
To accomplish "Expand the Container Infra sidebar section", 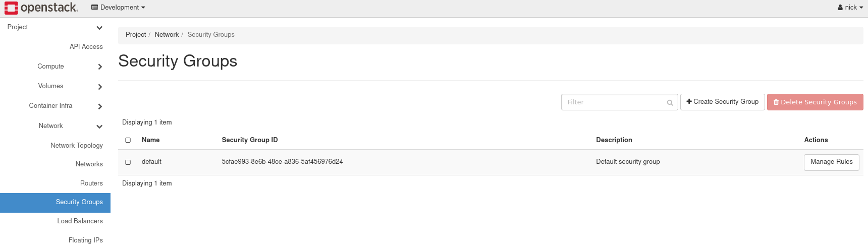I will [x=100, y=106].
